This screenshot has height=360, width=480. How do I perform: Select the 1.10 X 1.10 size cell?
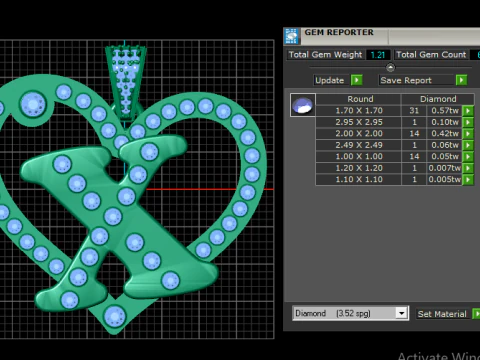(x=358, y=180)
